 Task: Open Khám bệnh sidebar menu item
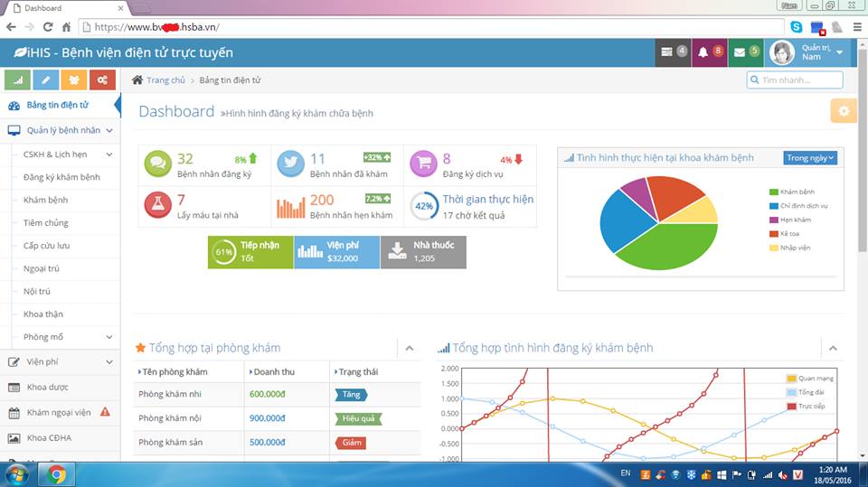[x=45, y=200]
